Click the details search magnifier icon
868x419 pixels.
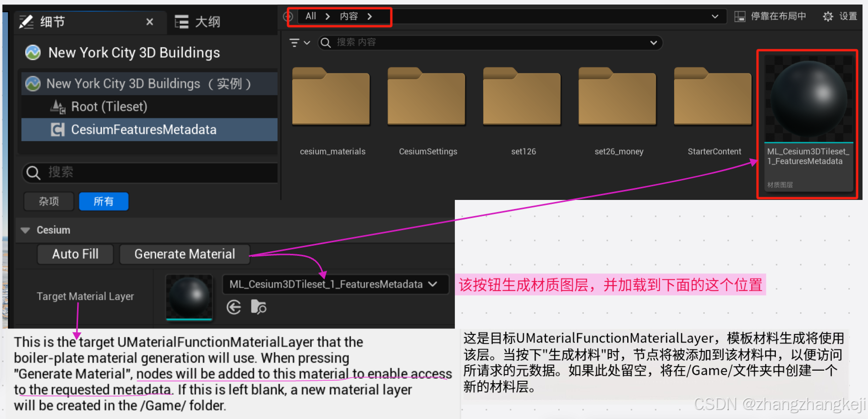point(33,173)
